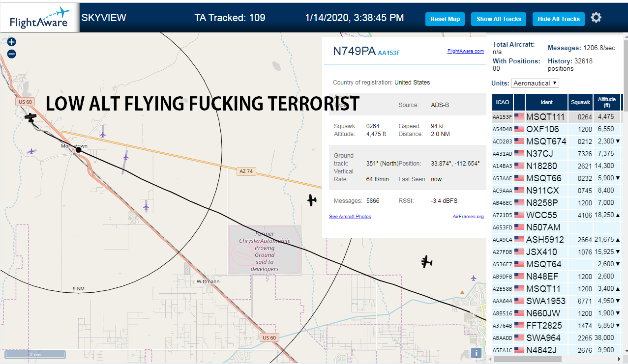Image resolution: width=628 pixels, height=364 pixels.
Task: Click the selected aircraft position dot at Morristown
Action: [78, 150]
